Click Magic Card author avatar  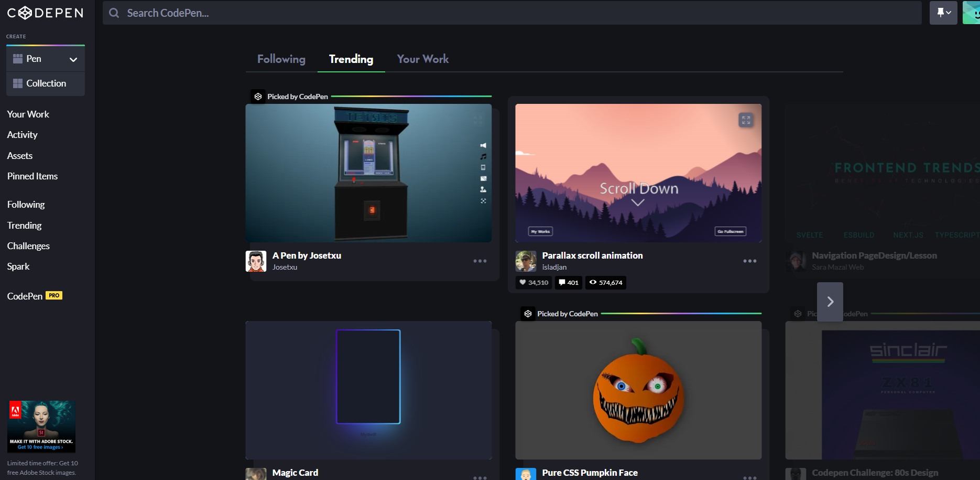point(256,474)
